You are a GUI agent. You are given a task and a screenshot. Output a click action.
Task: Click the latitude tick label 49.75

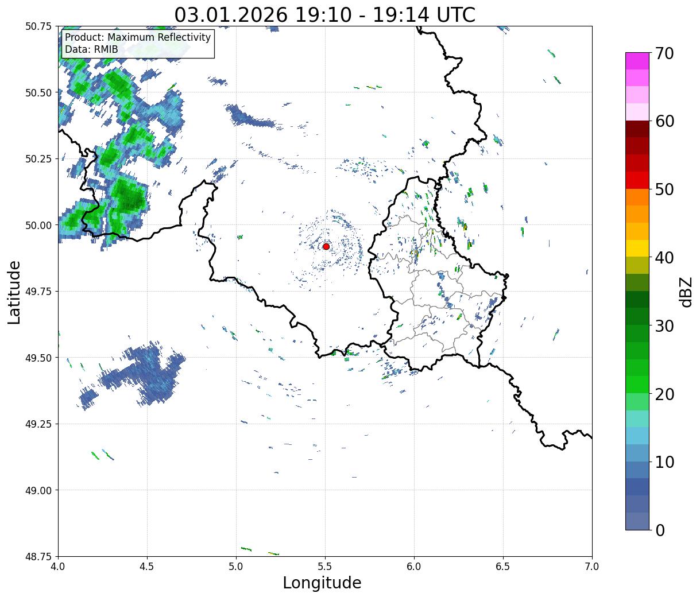pos(38,292)
